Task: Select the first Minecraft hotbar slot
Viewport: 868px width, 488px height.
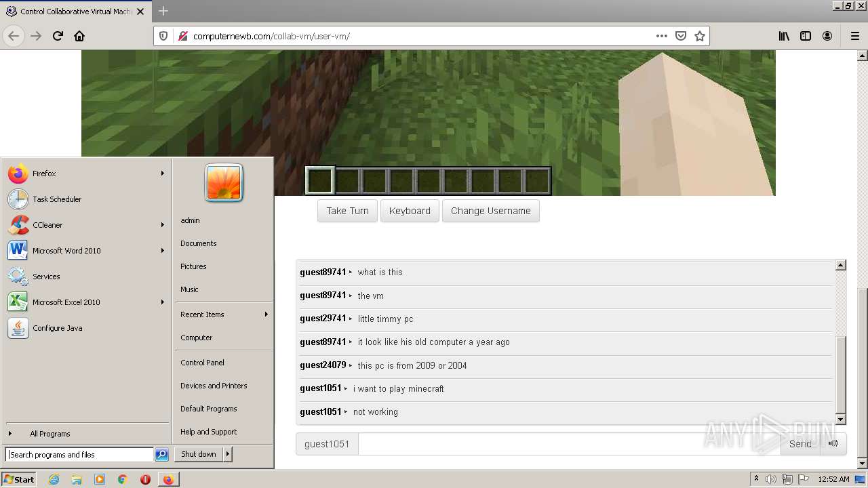Action: click(319, 180)
